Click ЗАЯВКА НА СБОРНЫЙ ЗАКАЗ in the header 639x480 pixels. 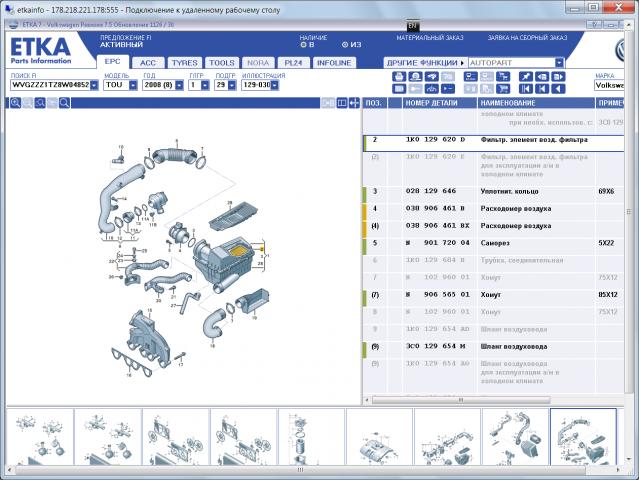point(527,38)
